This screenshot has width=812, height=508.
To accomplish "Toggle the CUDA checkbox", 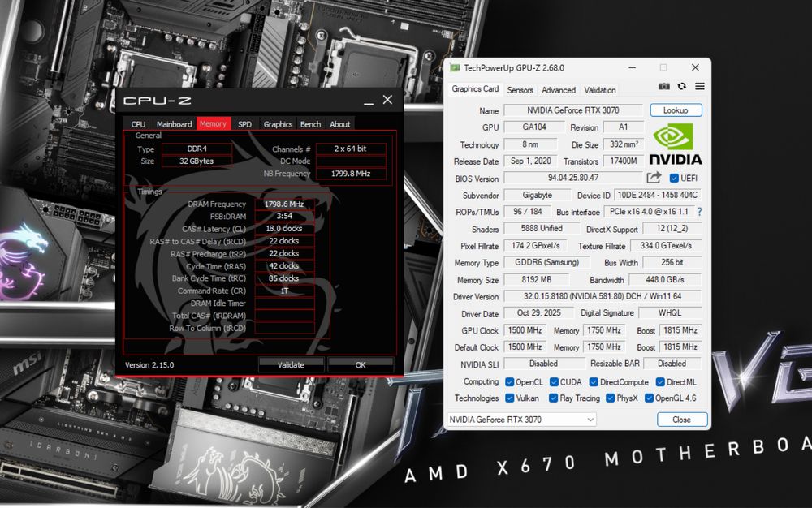I will 554,381.
